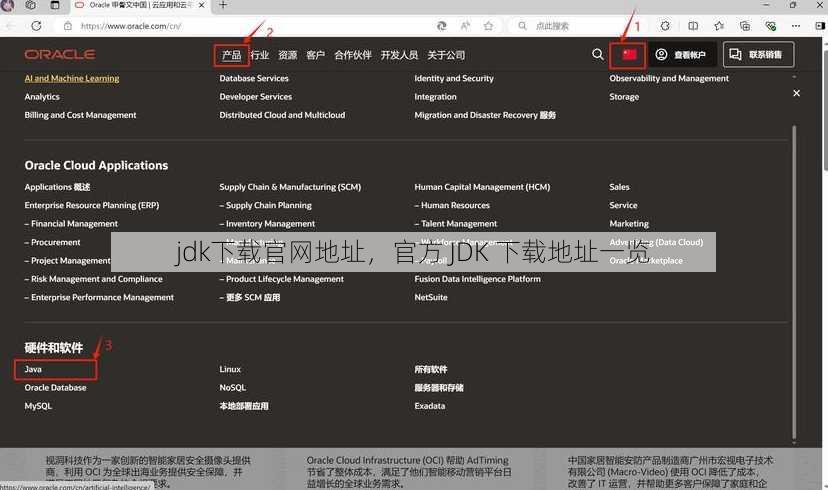Open Identity and Security link
The width and height of the screenshot is (828, 490).
click(454, 78)
